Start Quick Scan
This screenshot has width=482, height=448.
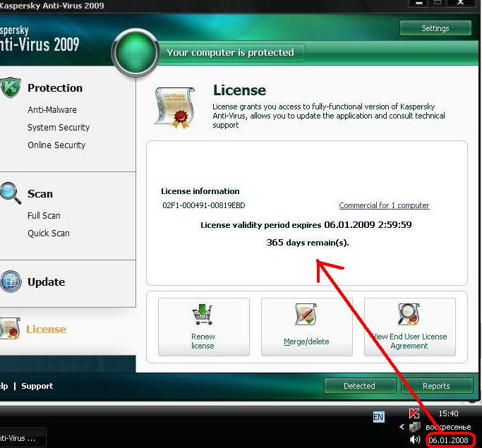tap(49, 234)
